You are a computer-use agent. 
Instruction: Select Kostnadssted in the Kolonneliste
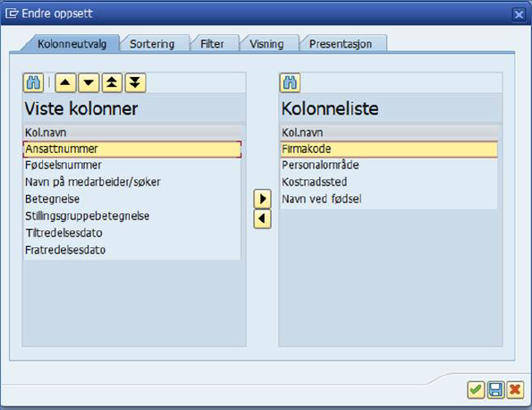[x=389, y=182]
